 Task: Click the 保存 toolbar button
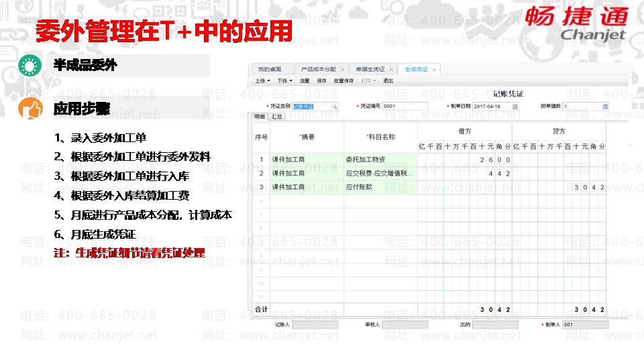click(x=321, y=81)
